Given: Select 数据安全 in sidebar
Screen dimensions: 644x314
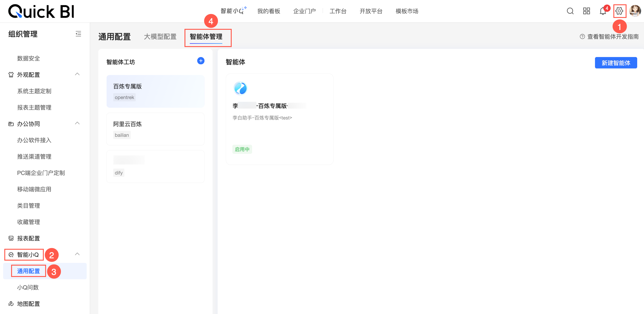Looking at the screenshot, I should pyautogui.click(x=29, y=58).
